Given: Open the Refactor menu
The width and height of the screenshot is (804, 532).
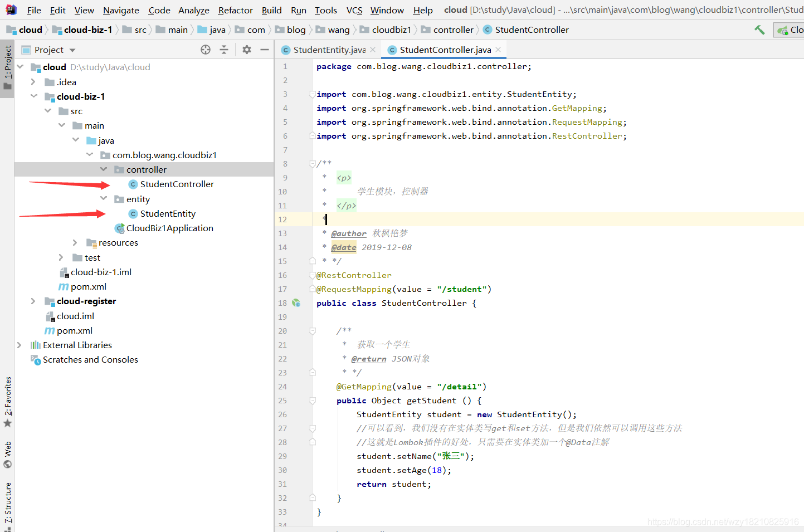Looking at the screenshot, I should pos(235,10).
